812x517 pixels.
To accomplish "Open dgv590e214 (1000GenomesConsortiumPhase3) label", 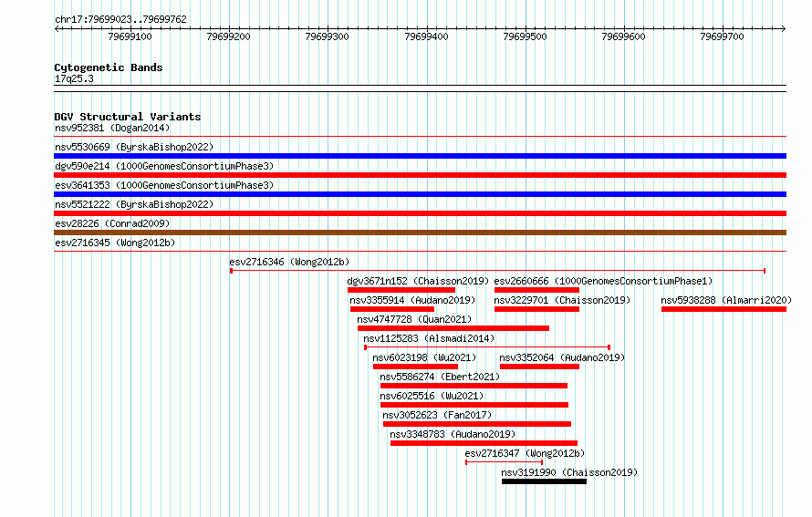I will coord(164,166).
